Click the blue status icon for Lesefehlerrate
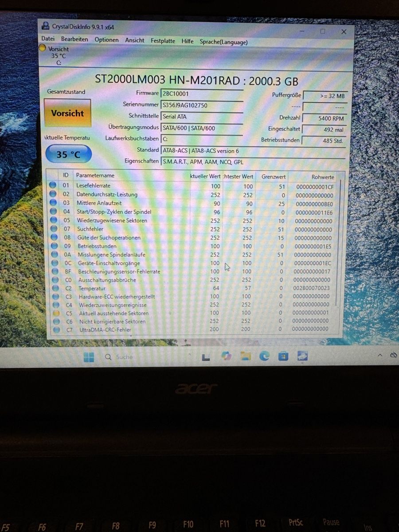The width and height of the screenshot is (399, 532). (x=53, y=185)
